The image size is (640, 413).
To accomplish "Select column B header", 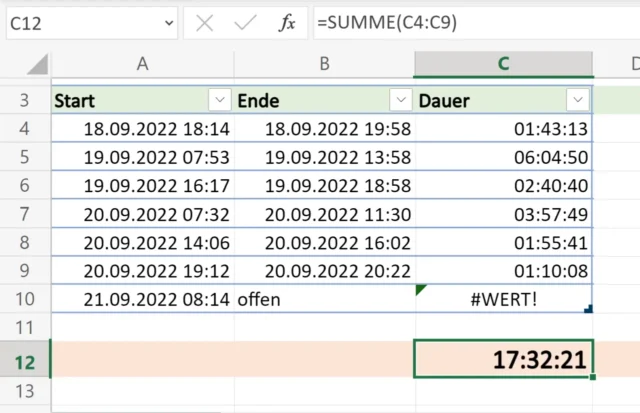I will [x=325, y=64].
